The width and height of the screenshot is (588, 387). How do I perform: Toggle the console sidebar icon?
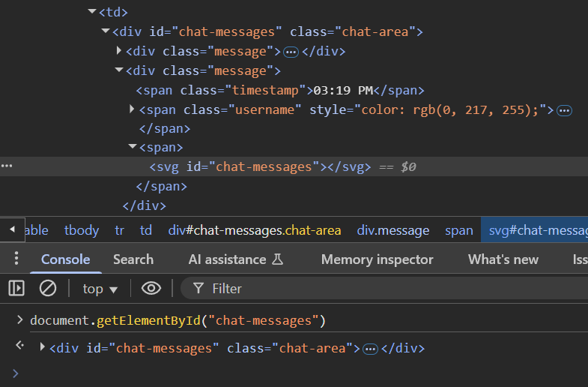tap(16, 288)
